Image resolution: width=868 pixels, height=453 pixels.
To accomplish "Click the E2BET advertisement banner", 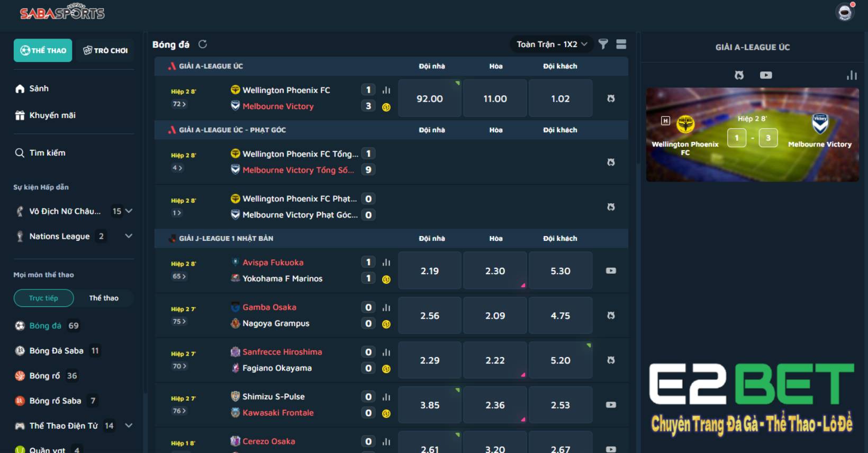I will click(x=752, y=400).
